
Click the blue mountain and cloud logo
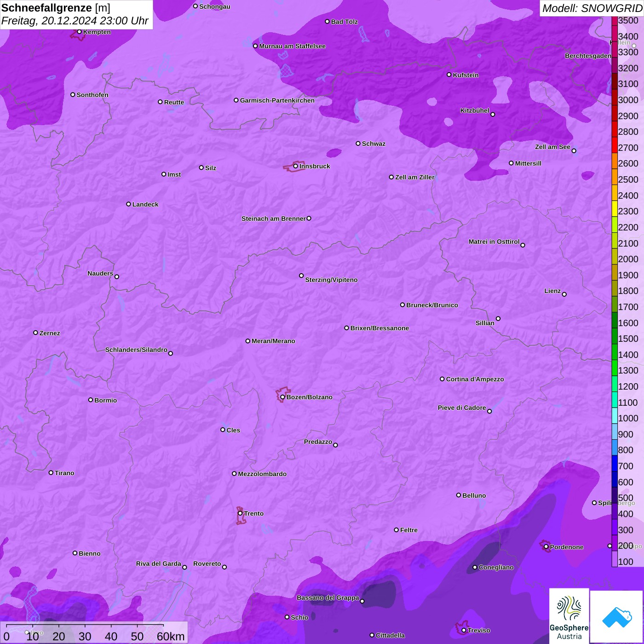617,616
